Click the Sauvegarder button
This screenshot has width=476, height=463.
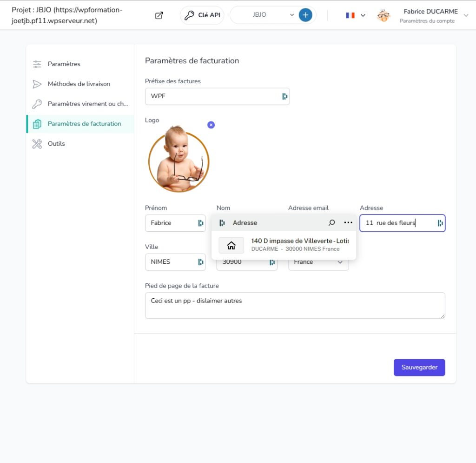click(419, 367)
